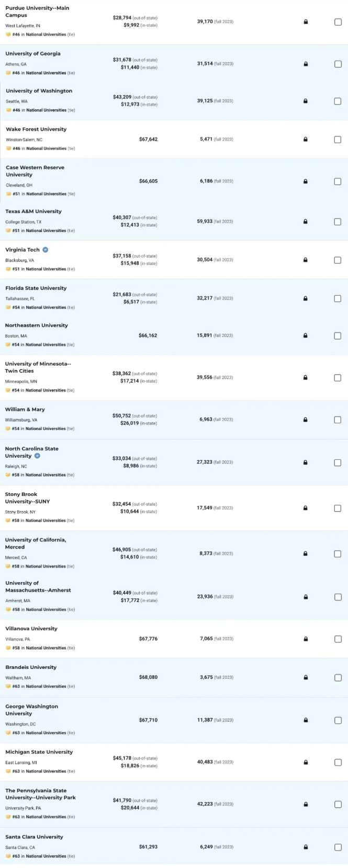Check the compare box for Purdue University

click(x=338, y=22)
